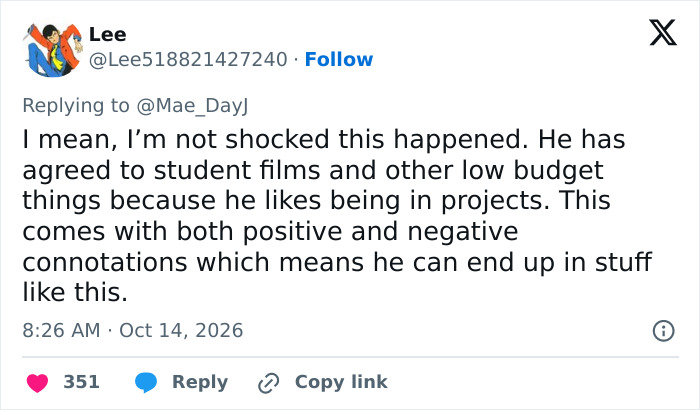Click the "Replying to" label
The width and height of the screenshot is (700, 410).
click(x=76, y=106)
